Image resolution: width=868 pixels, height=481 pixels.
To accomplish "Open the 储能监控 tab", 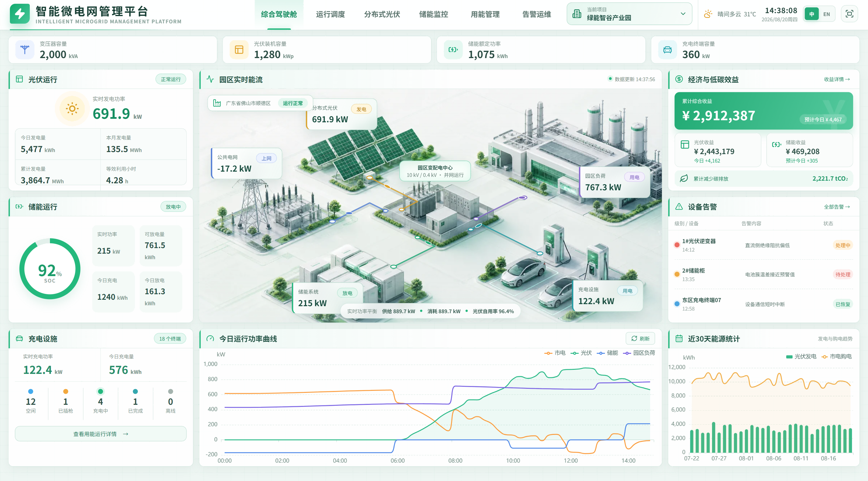I will coord(433,14).
